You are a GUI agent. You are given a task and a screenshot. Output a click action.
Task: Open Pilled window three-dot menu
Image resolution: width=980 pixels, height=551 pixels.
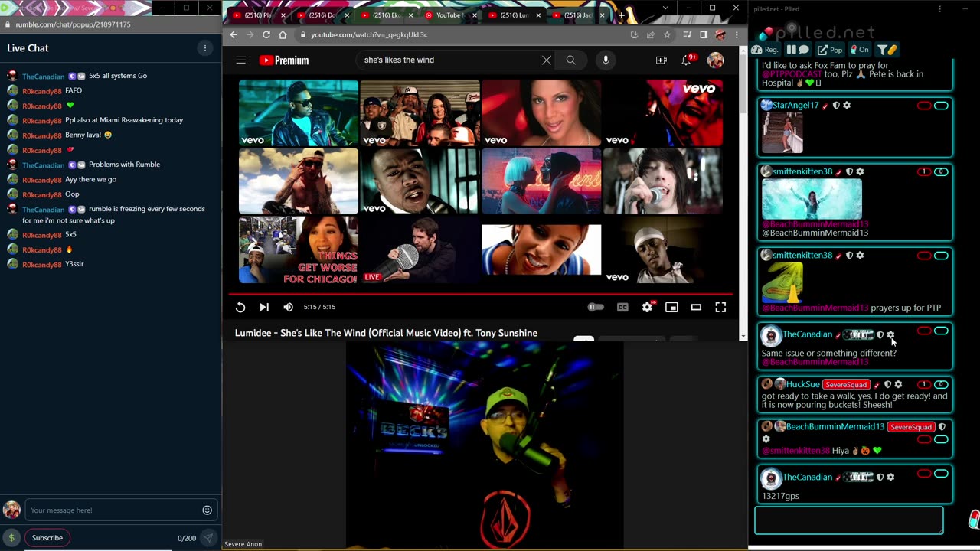click(939, 9)
